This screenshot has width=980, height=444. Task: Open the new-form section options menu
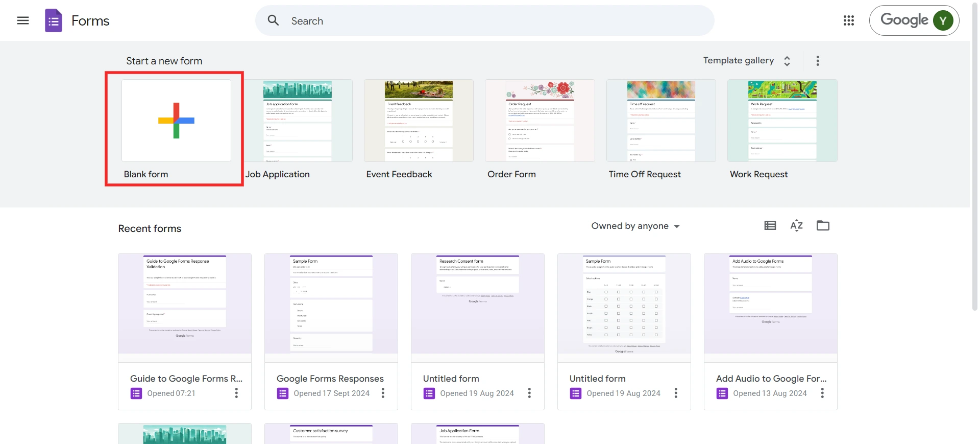click(818, 61)
